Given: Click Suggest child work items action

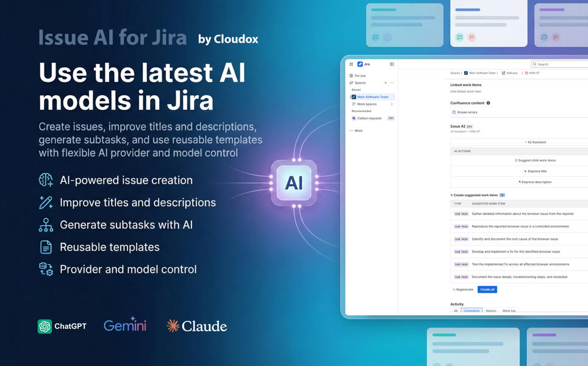Looking at the screenshot, I should coord(535,160).
